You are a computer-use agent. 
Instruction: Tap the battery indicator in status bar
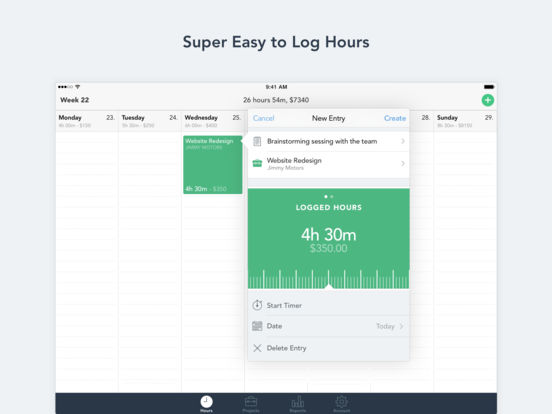pyautogui.click(x=489, y=87)
